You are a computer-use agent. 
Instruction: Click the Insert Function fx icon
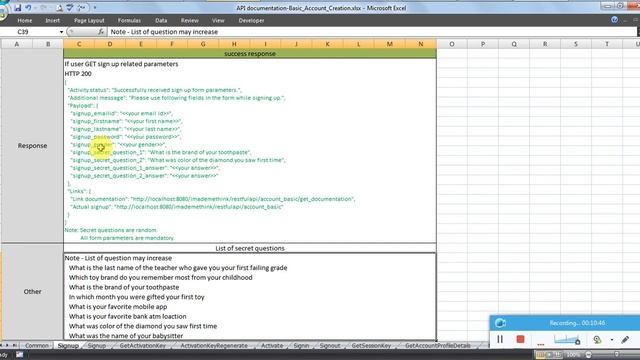click(x=101, y=31)
